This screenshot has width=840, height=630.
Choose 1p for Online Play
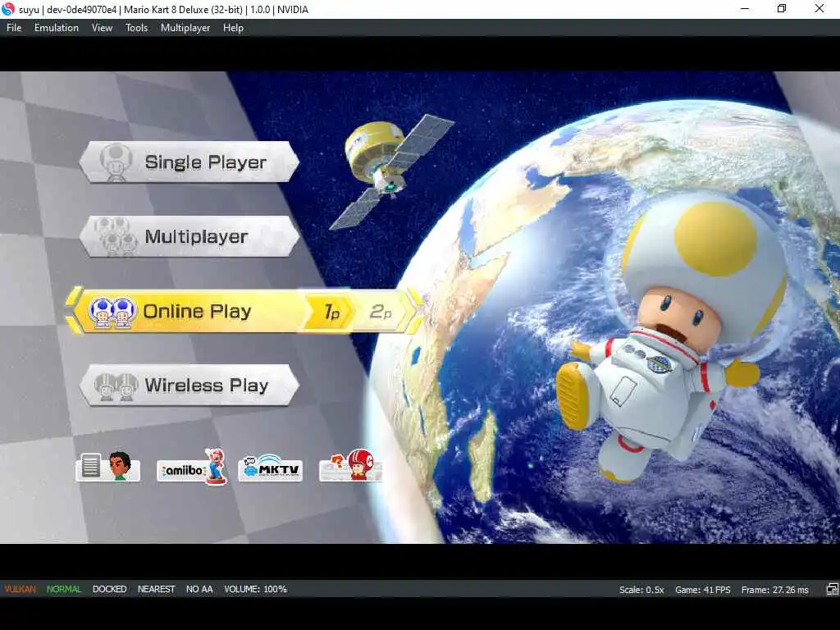(331, 311)
